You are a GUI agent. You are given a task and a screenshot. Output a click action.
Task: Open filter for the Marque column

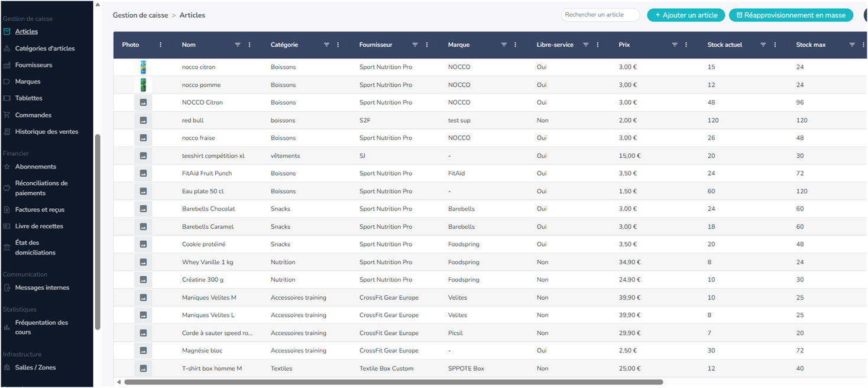(x=504, y=45)
